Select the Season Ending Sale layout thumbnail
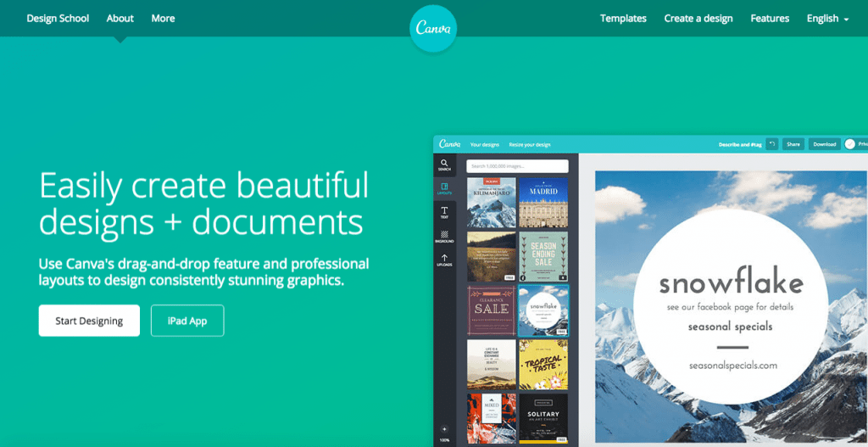Viewport: 868px width, 447px height. (x=543, y=256)
